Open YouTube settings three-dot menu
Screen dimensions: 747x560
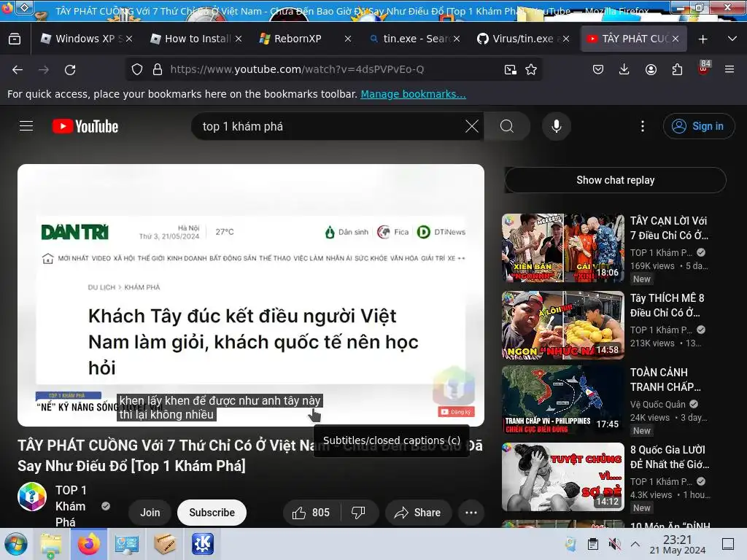[642, 126]
